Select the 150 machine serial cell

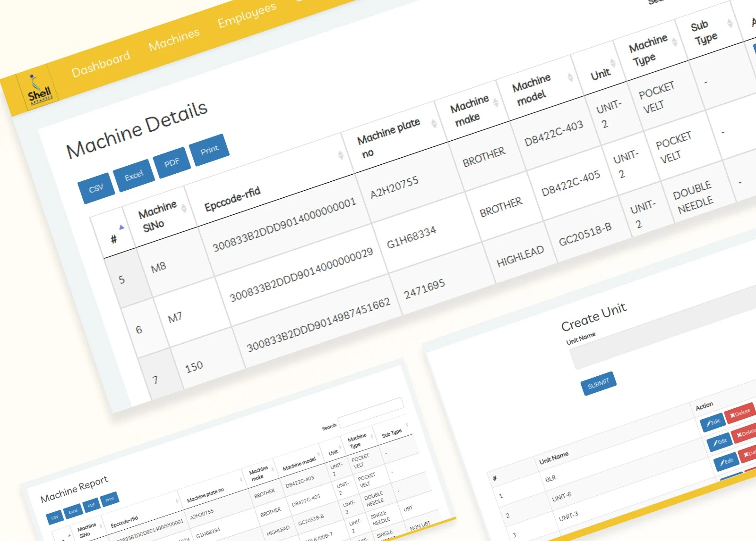(x=194, y=366)
